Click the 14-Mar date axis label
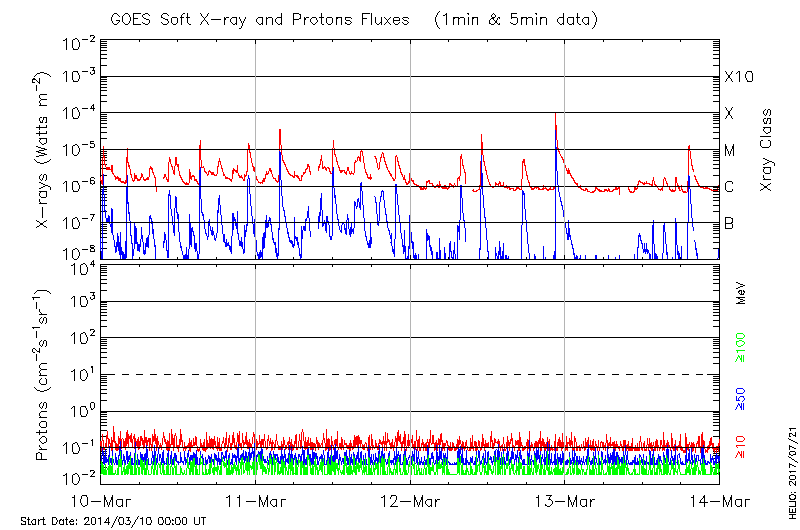The height and width of the screenshot is (530, 800). [x=719, y=499]
